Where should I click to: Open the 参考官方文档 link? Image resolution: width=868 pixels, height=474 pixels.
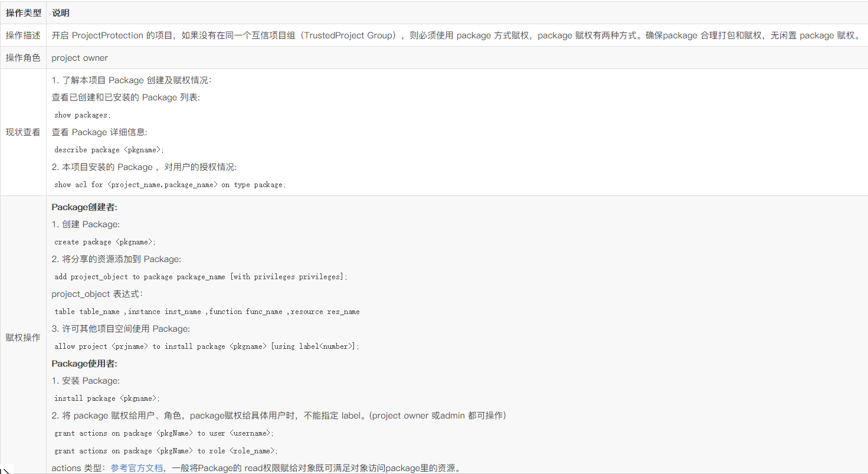tap(136, 468)
